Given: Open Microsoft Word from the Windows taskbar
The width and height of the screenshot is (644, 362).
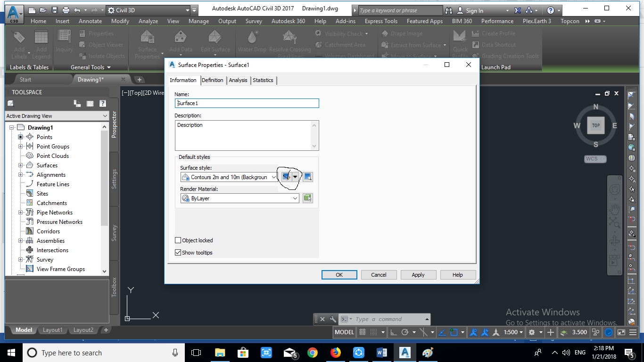Looking at the screenshot, I should point(382,353).
